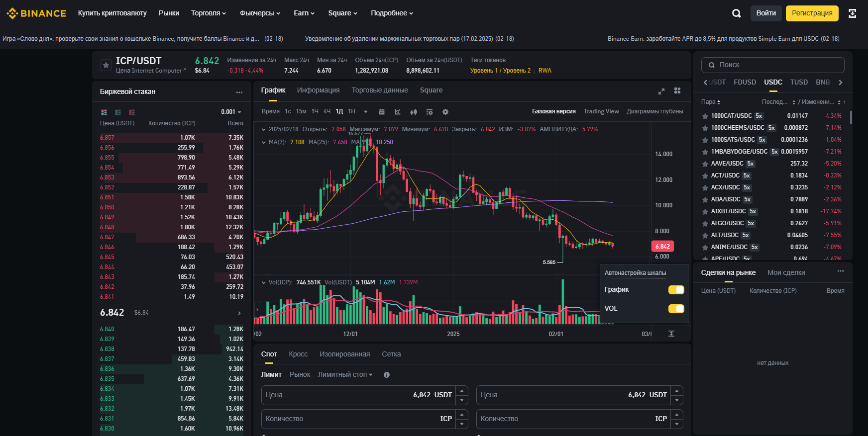Open chart settings gear icon
The height and width of the screenshot is (436, 868).
click(x=445, y=112)
